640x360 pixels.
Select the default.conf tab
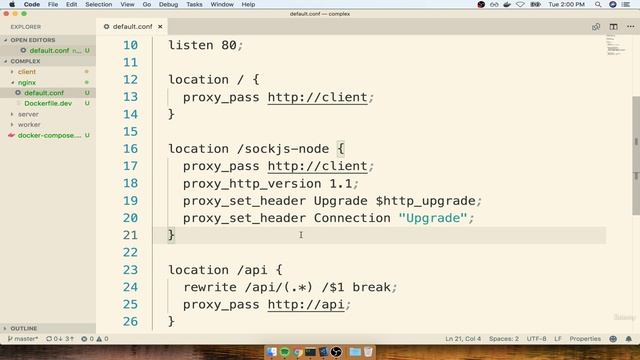132,27
